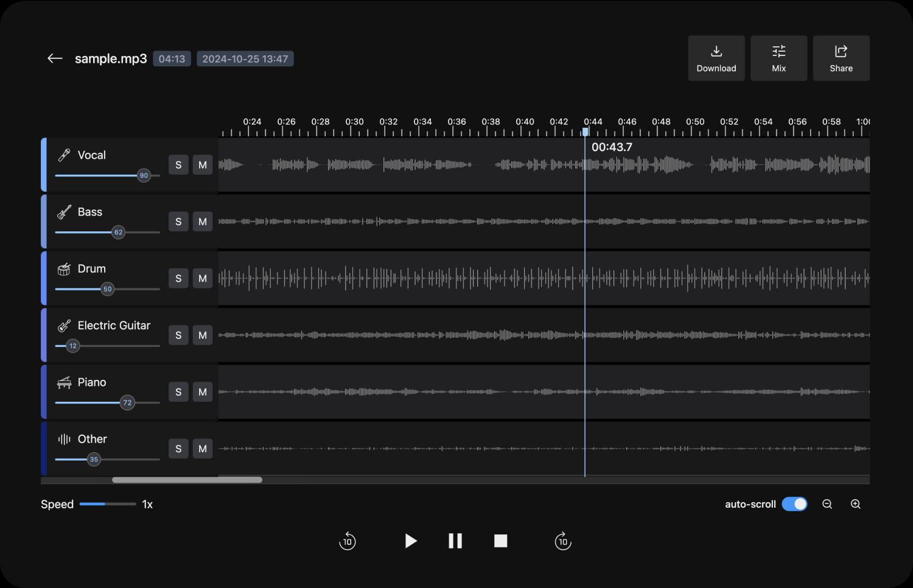This screenshot has height=588, width=913.
Task: Rewind 10 seconds
Action: click(347, 541)
